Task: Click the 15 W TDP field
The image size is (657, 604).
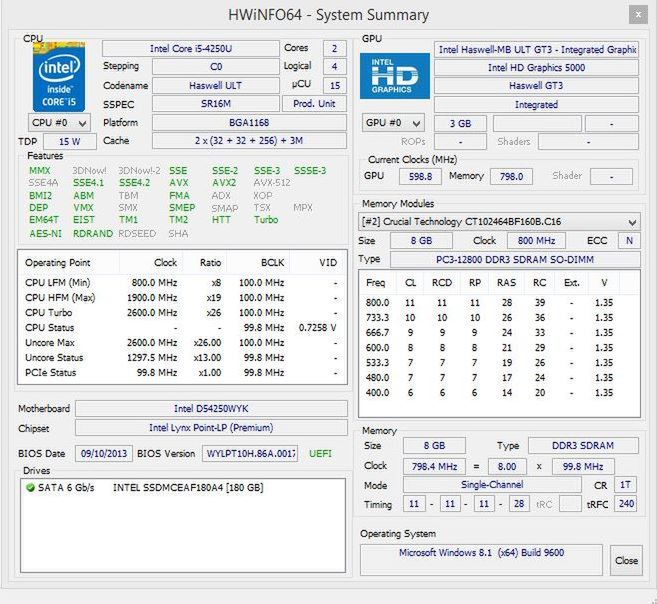Action: click(70, 142)
